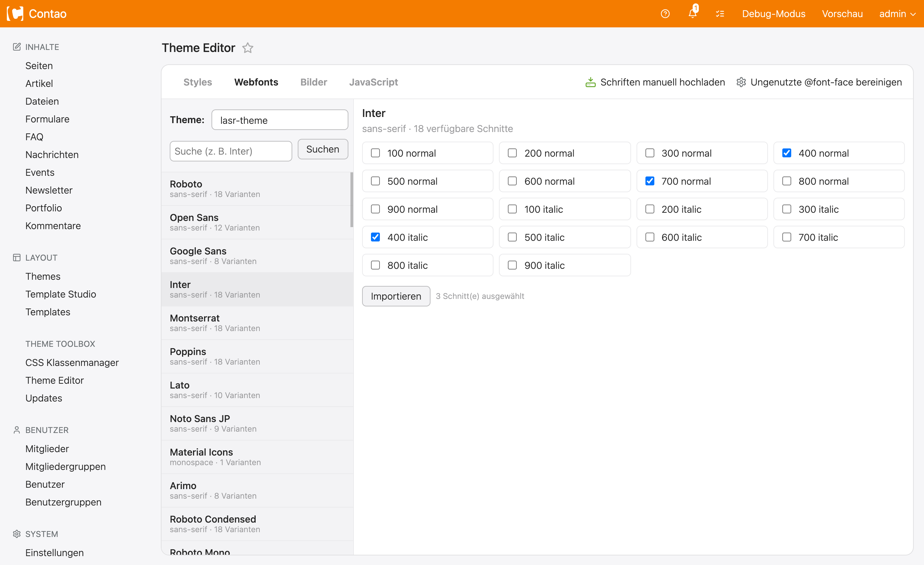924x565 pixels.
Task: Uncheck the 400 normal font weight
Action: tap(786, 153)
